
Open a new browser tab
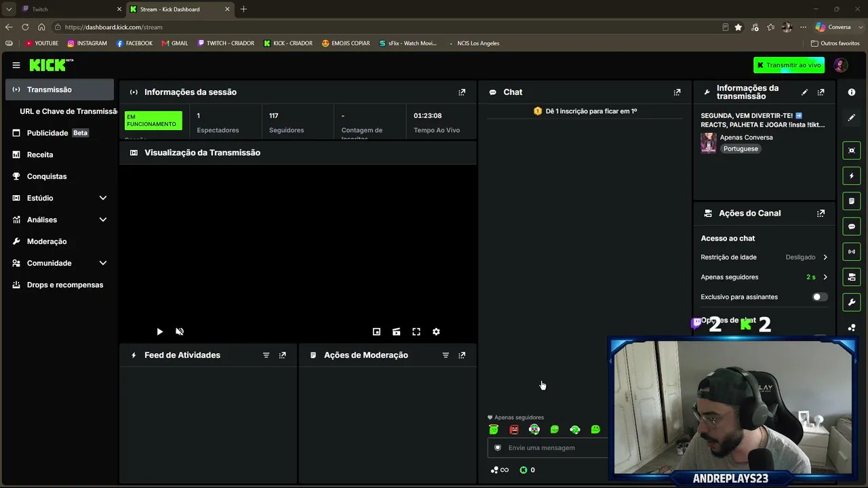(243, 9)
